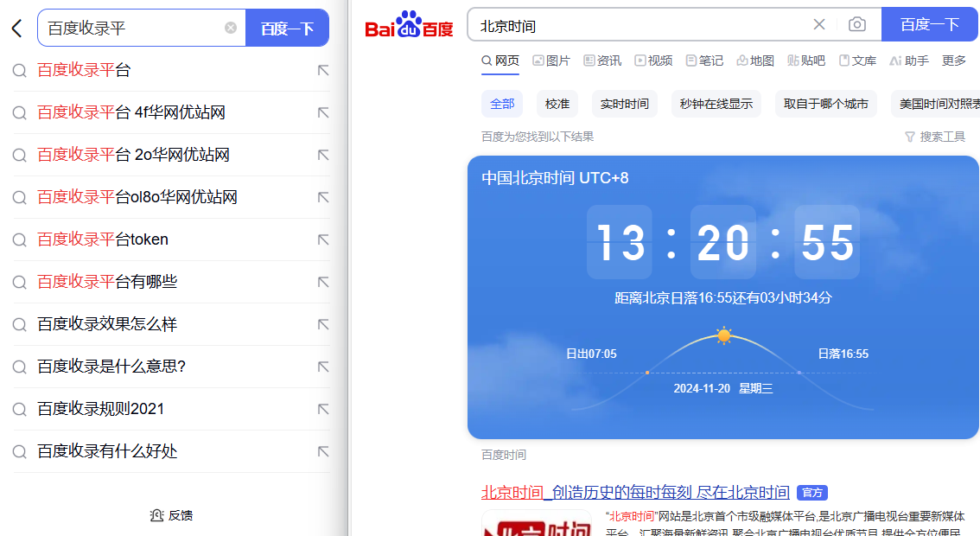Click the 百度时间 source label
Screen dimensions: 980x536
(504, 455)
